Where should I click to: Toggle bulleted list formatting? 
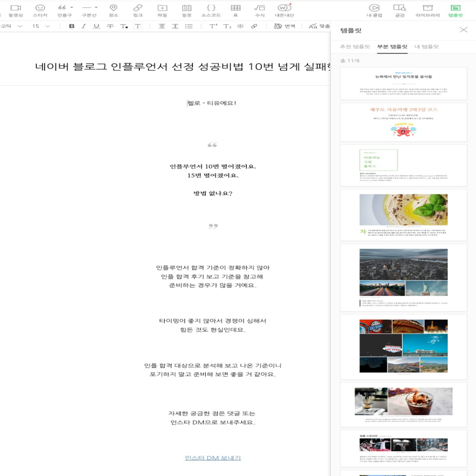pyautogui.click(x=189, y=26)
